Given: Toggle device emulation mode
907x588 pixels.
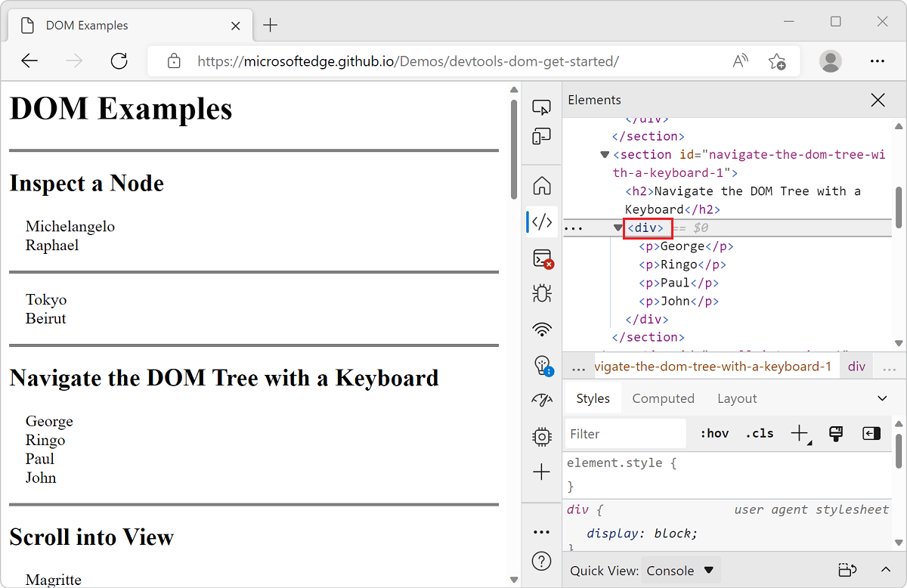Looking at the screenshot, I should coord(541,136).
